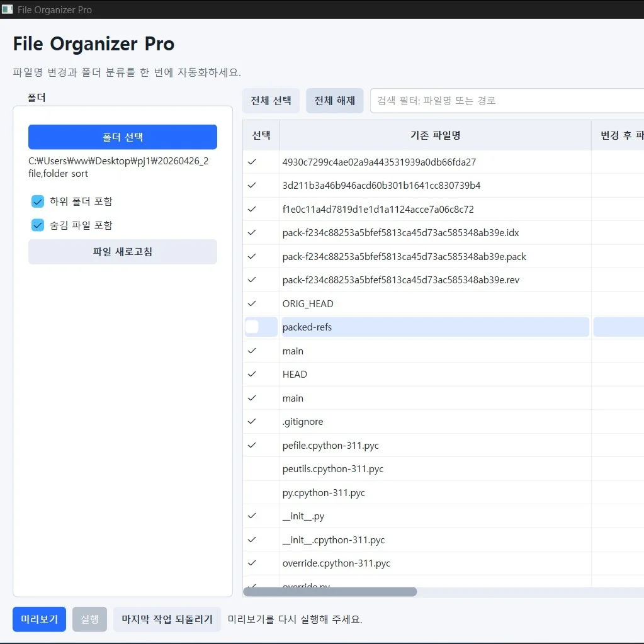Uncheck the .gitignore row checkbox
This screenshot has width=644, height=644.
click(x=252, y=421)
